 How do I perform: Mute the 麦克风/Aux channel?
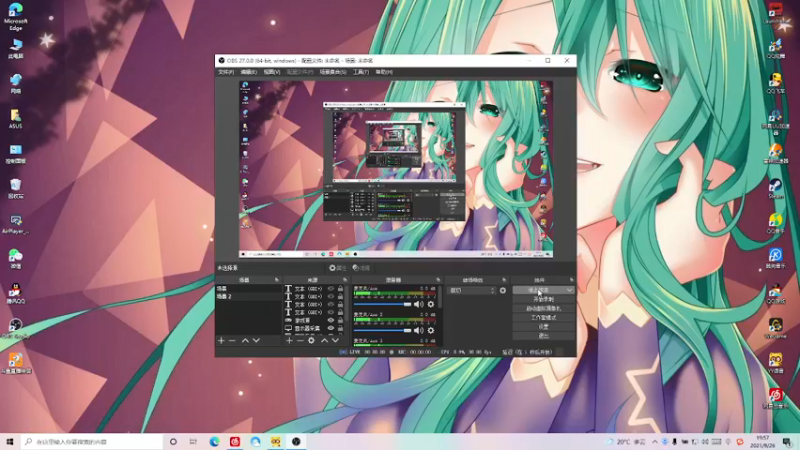pos(418,304)
